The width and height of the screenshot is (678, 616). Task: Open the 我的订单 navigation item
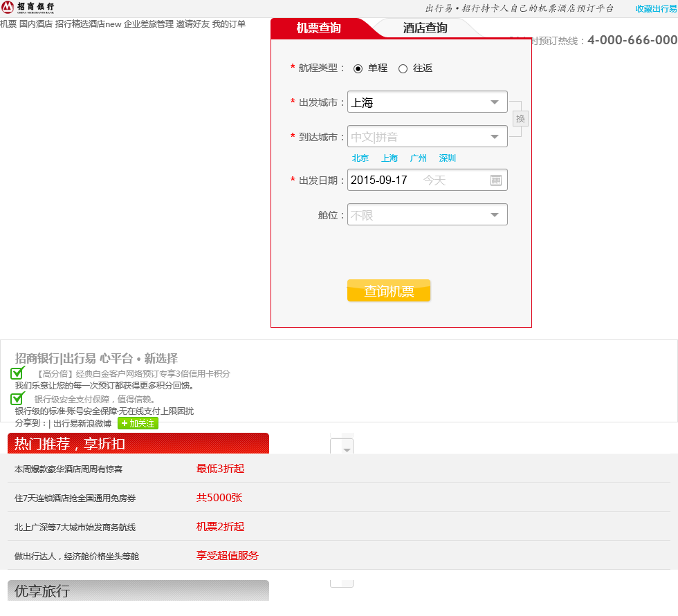click(229, 24)
